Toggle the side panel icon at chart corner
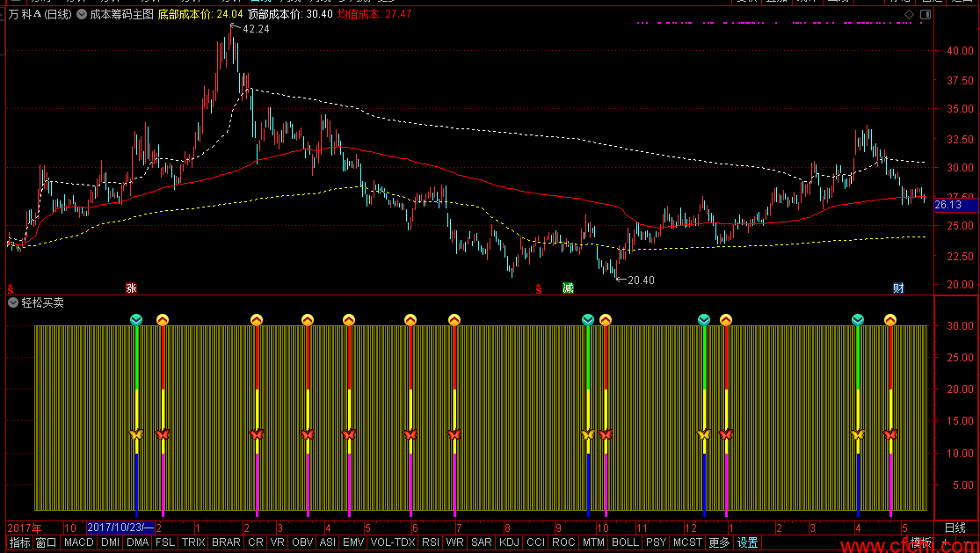This screenshot has height=553, width=980. [925, 14]
